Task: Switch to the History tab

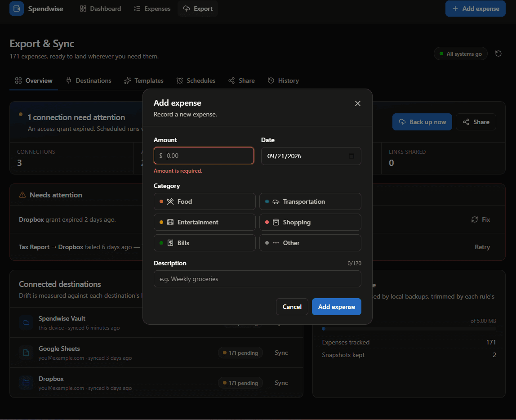Action: [283, 80]
